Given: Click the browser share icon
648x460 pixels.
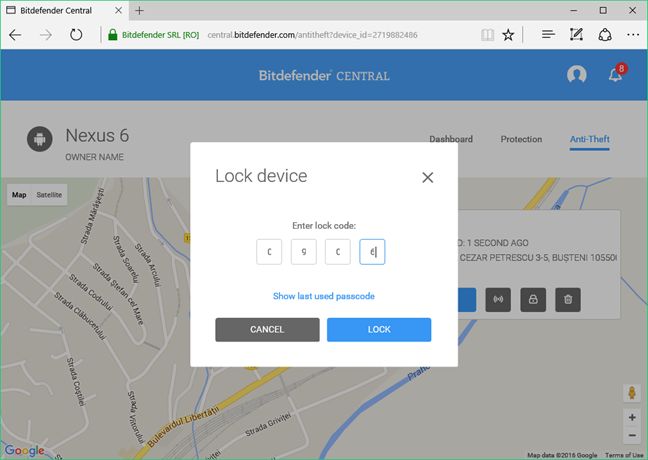Looking at the screenshot, I should click(605, 35).
